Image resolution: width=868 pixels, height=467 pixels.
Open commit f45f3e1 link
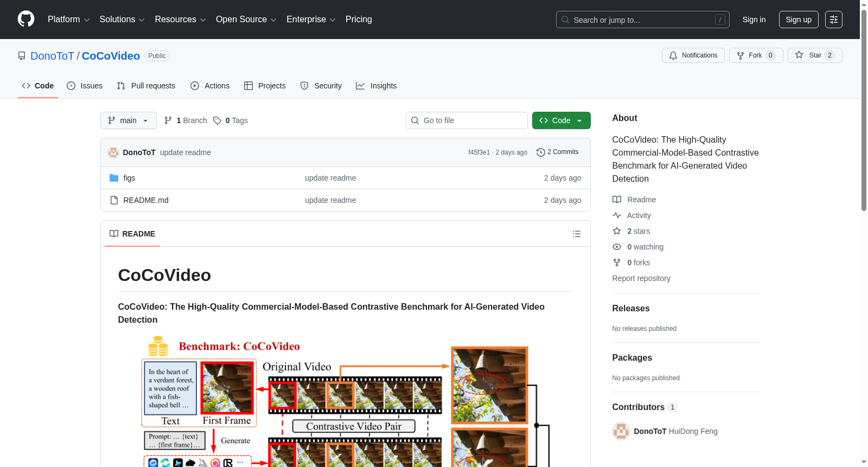point(479,152)
